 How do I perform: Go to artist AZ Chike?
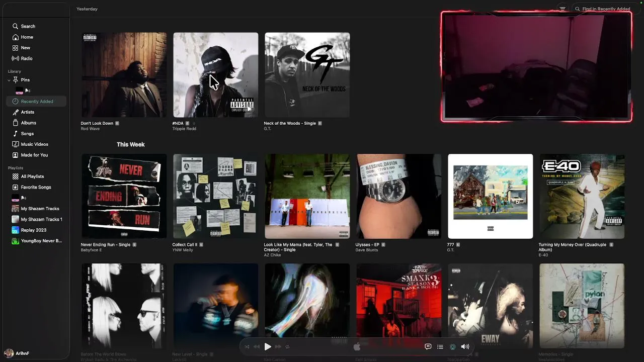click(x=272, y=255)
